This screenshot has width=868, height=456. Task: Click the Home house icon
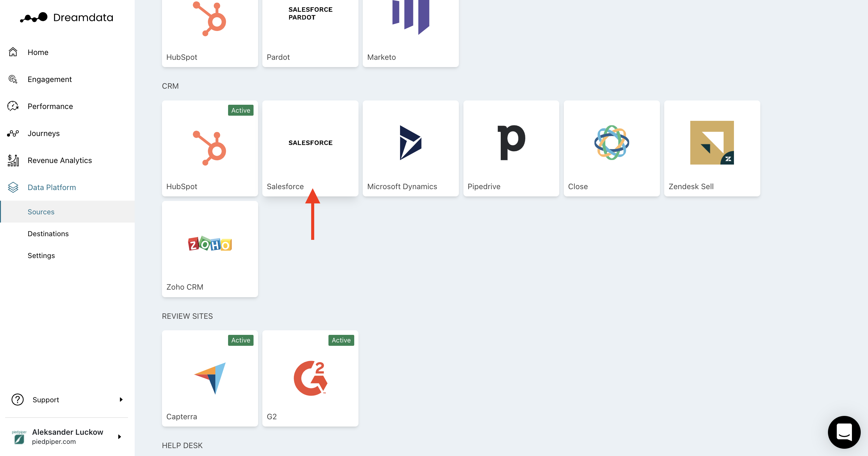tap(13, 52)
